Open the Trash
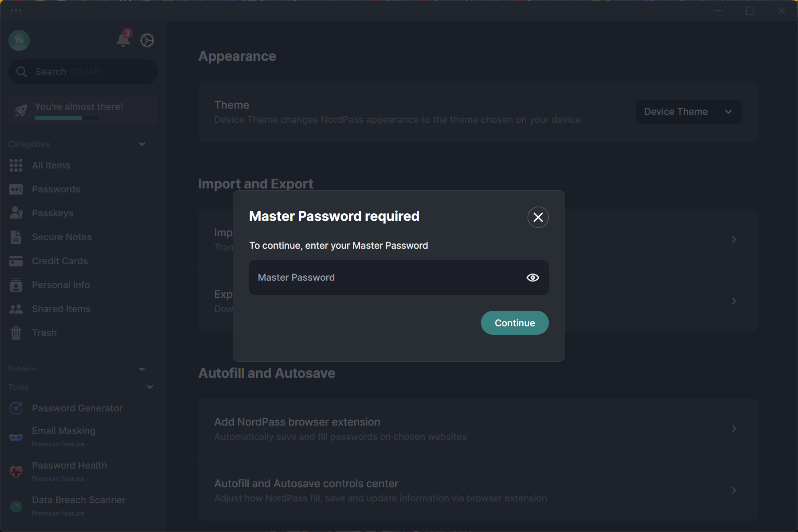798x532 pixels. coord(44,332)
